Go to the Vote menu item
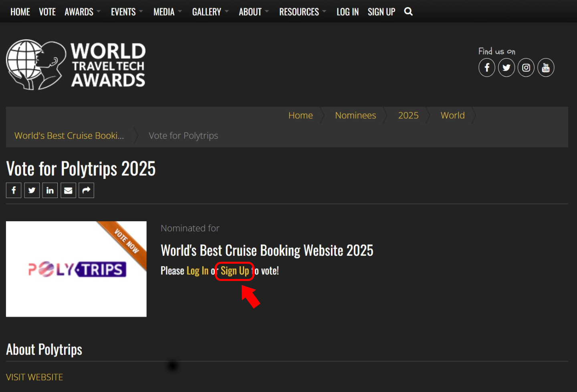Image resolution: width=577 pixels, height=392 pixels. (47, 12)
